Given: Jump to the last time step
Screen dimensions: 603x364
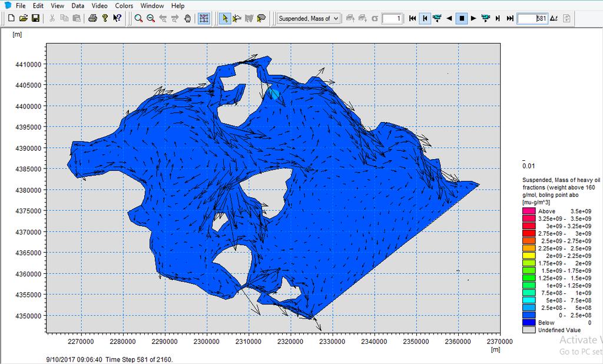Looking at the screenshot, I should (x=510, y=18).
